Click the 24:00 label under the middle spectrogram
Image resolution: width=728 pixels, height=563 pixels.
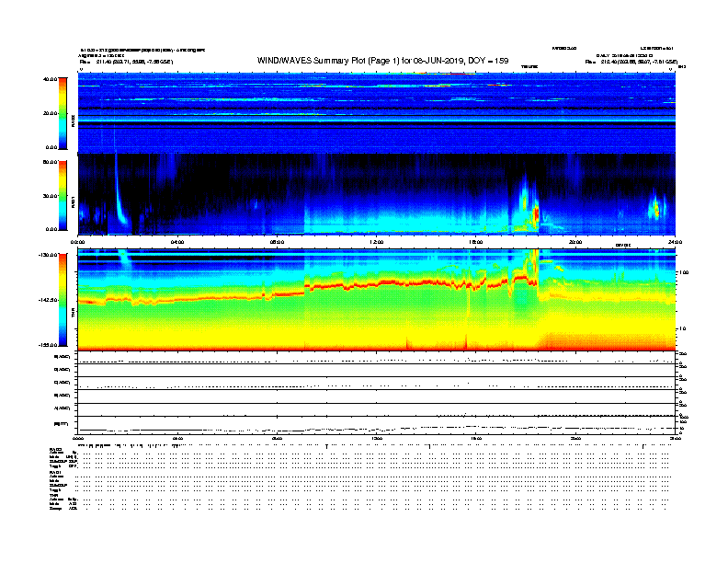click(675, 242)
